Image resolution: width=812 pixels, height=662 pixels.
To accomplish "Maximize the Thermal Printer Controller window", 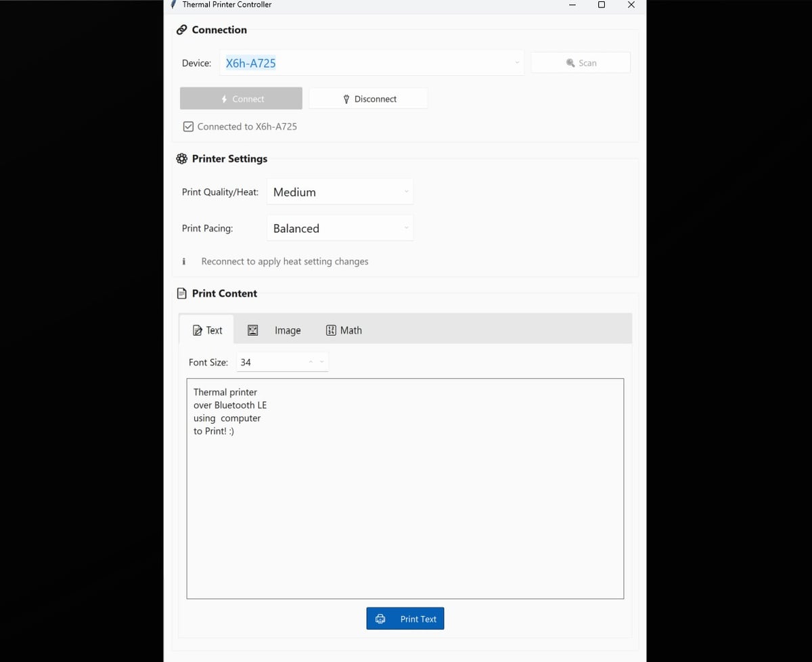I will pyautogui.click(x=602, y=5).
